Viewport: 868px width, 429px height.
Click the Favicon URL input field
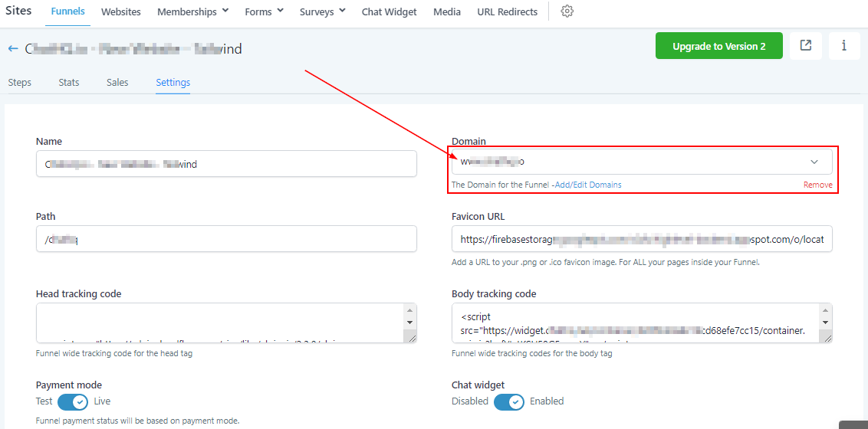point(642,239)
